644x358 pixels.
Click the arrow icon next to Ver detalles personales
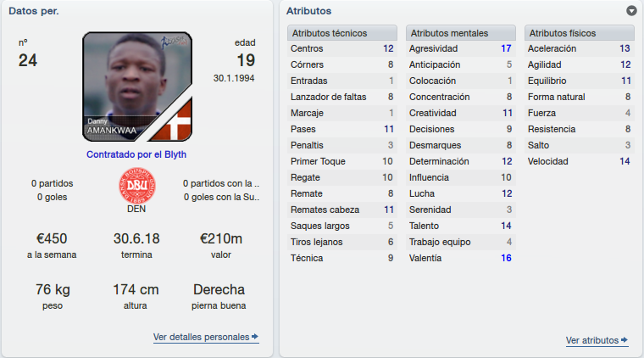pyautogui.click(x=255, y=337)
